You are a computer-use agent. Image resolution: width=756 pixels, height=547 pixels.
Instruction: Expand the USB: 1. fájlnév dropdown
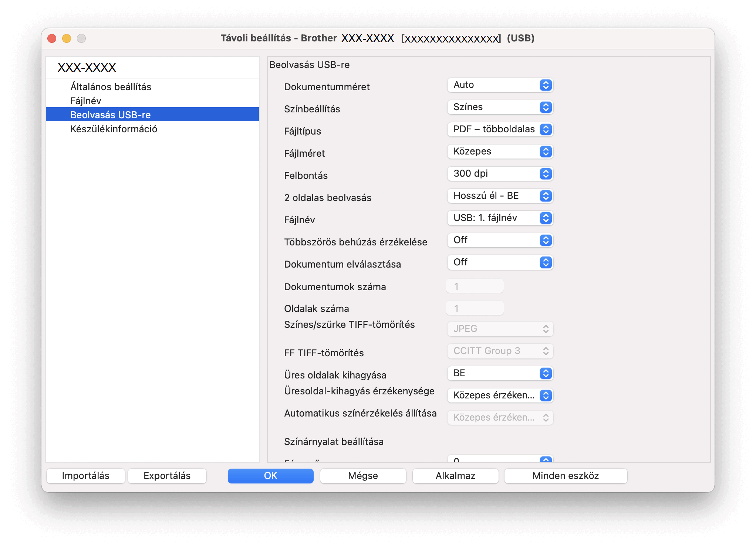tap(500, 218)
